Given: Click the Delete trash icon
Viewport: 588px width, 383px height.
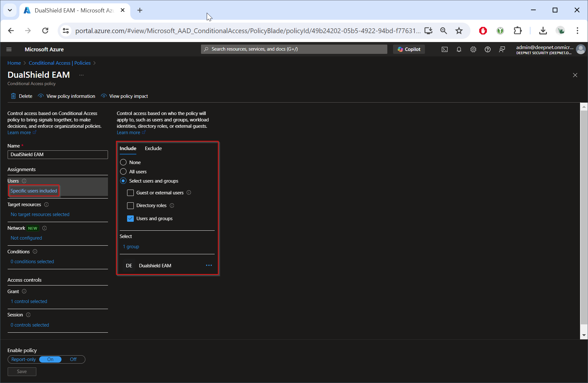Looking at the screenshot, I should pyautogui.click(x=13, y=96).
